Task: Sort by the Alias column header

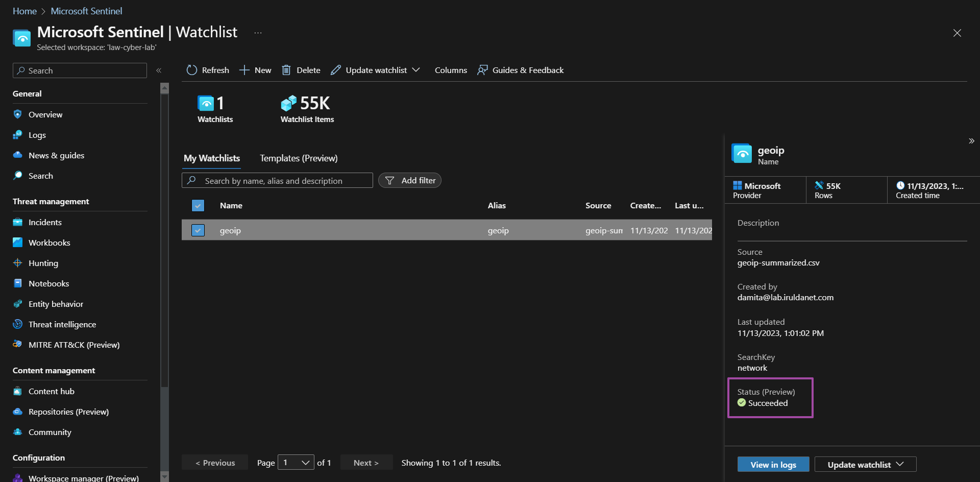Action: pyautogui.click(x=497, y=206)
